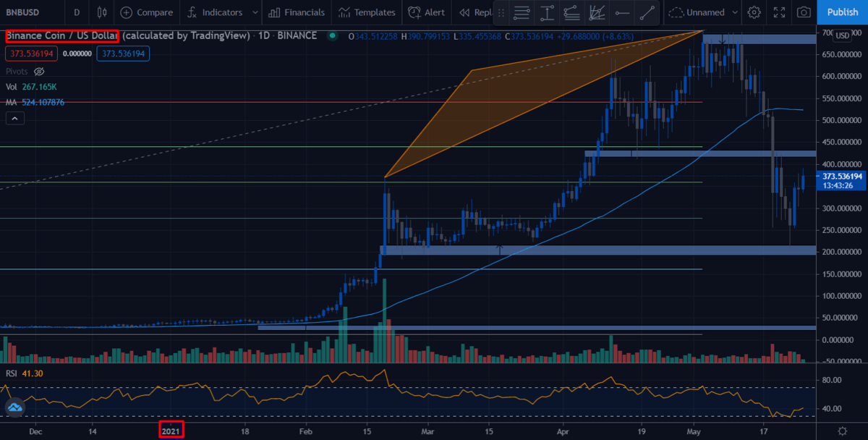
Task: Open indicator Templates menu
Action: pyautogui.click(x=367, y=12)
